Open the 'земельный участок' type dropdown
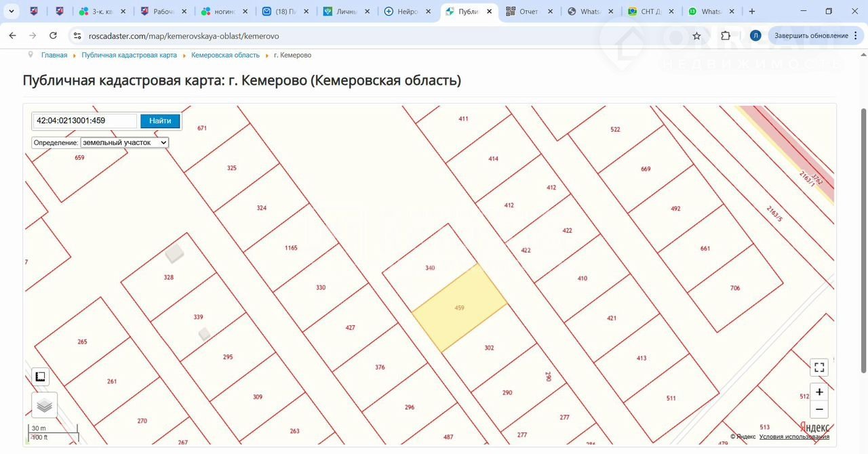The height and width of the screenshot is (454, 868). (x=124, y=143)
